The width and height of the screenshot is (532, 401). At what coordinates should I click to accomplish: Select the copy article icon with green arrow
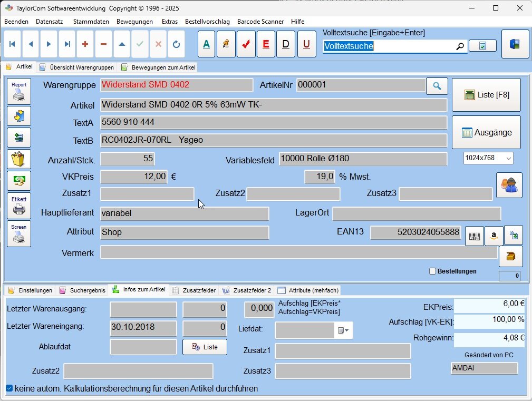[x=512, y=236]
